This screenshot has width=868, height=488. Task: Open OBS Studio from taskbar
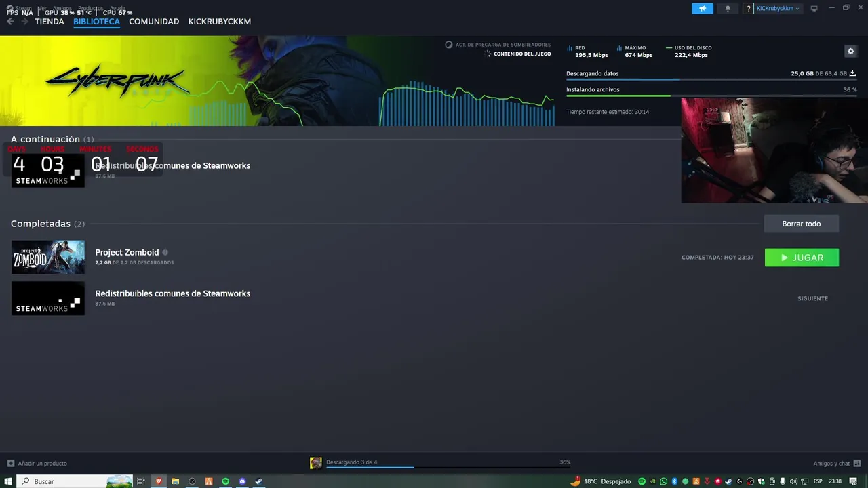click(192, 481)
